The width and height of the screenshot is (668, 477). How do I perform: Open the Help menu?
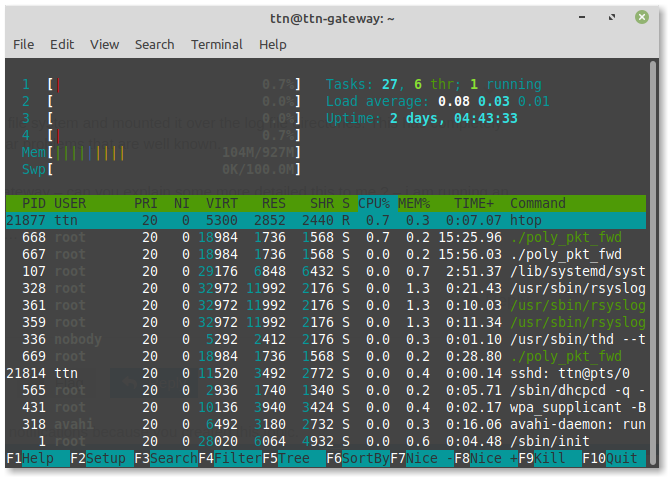point(273,44)
